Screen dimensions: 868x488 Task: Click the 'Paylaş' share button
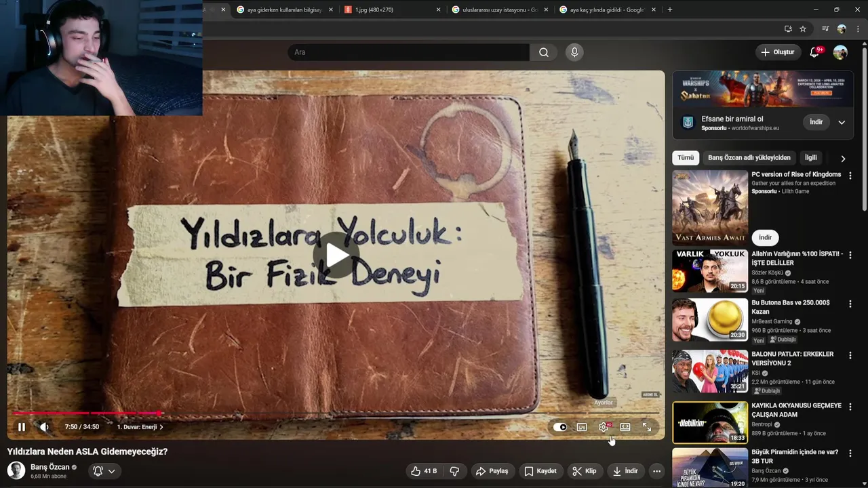point(492,471)
